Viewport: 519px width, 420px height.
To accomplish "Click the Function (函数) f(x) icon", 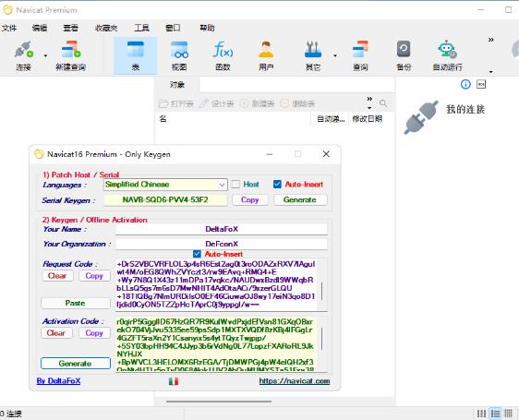I will (x=223, y=50).
